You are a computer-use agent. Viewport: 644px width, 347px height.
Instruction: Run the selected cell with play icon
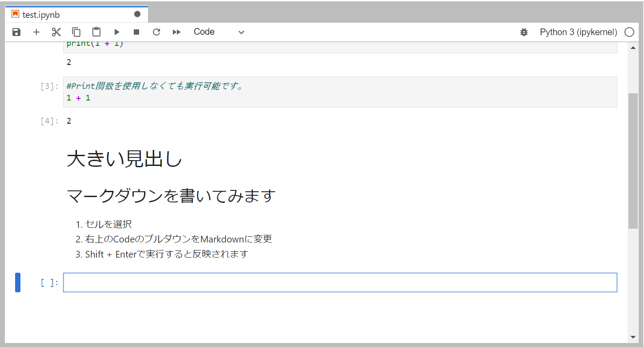[x=116, y=32]
